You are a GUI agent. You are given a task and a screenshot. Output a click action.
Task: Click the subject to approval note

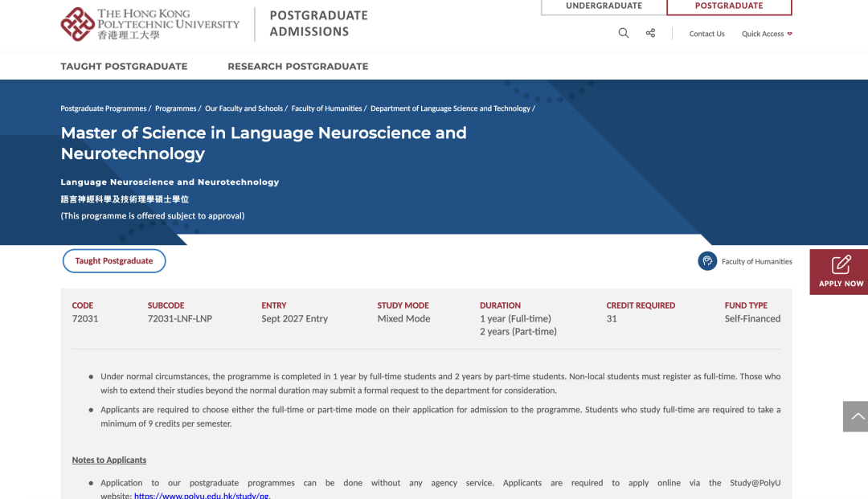(x=152, y=216)
